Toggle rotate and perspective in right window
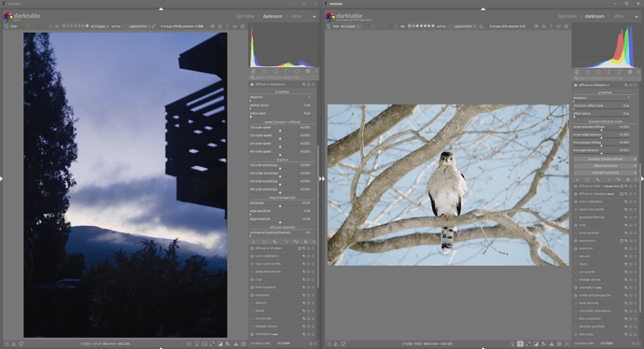Screen dimensions: 644x349 tap(576, 295)
